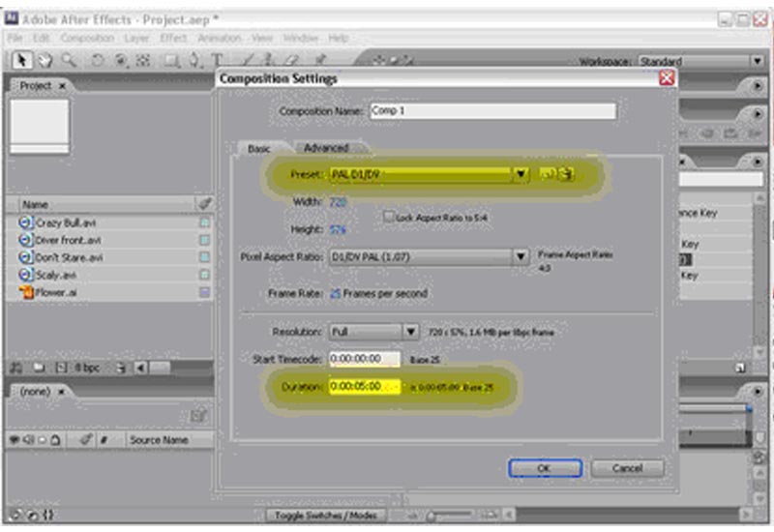Image resolution: width=774 pixels, height=532 pixels.
Task: Select the Brush tool
Action: (x=248, y=61)
